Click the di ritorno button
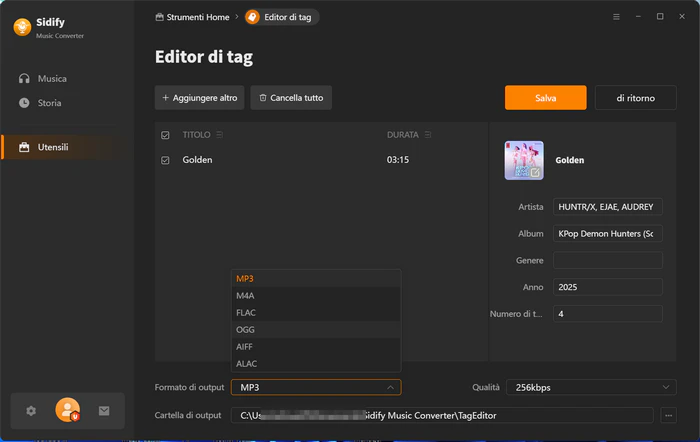 (x=636, y=97)
